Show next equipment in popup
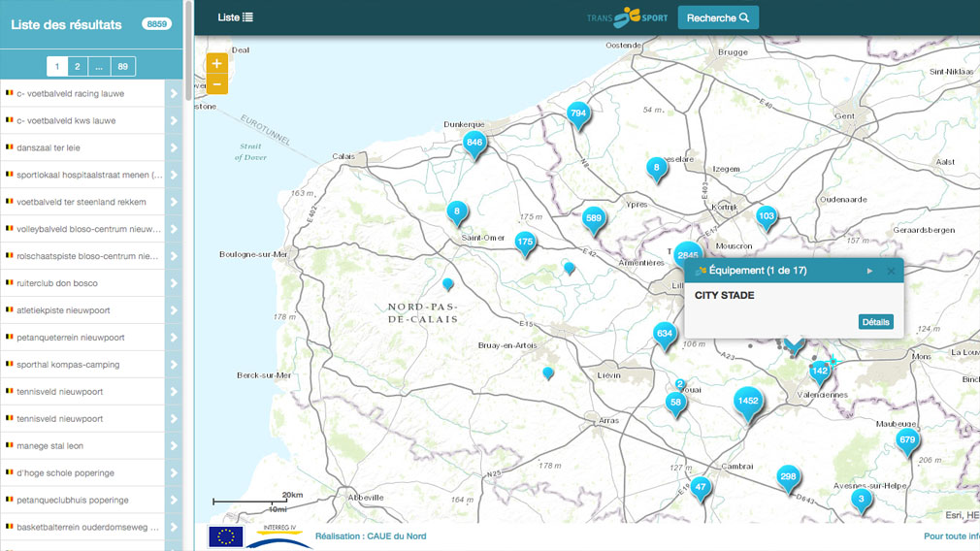 point(869,271)
